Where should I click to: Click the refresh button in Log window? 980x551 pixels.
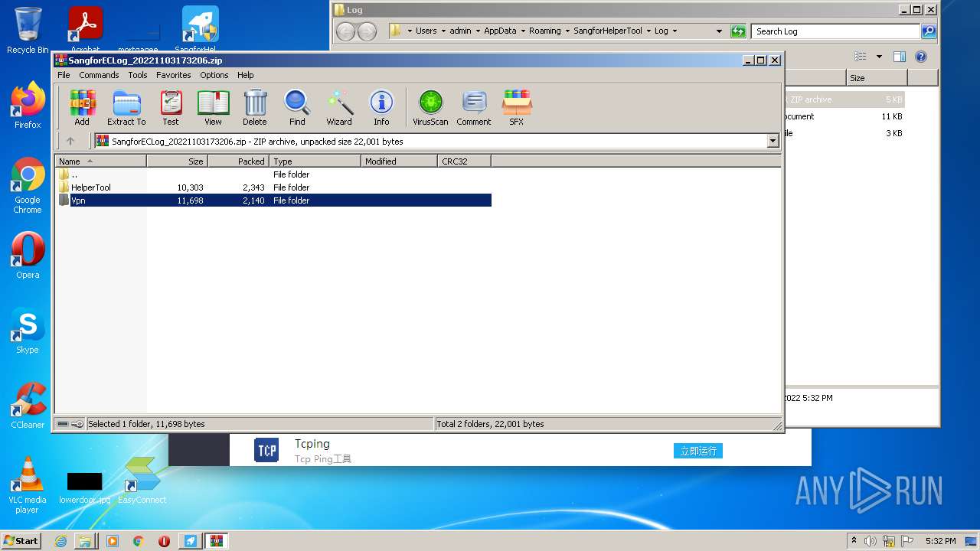point(738,31)
